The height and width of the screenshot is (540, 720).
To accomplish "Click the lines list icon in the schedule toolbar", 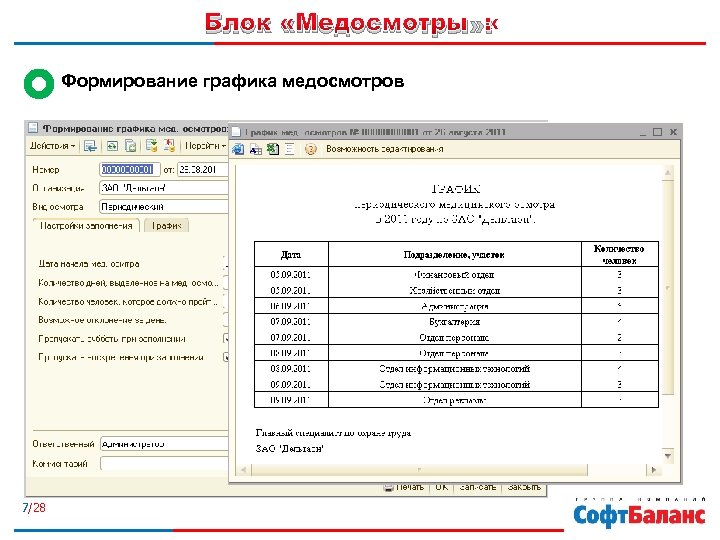I will pos(290,149).
